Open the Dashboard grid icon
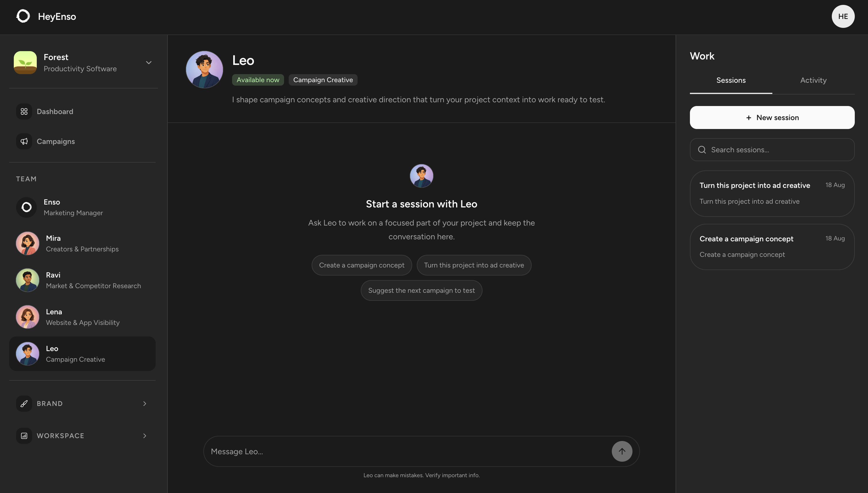Screen dimensions: 868x493 24,111
